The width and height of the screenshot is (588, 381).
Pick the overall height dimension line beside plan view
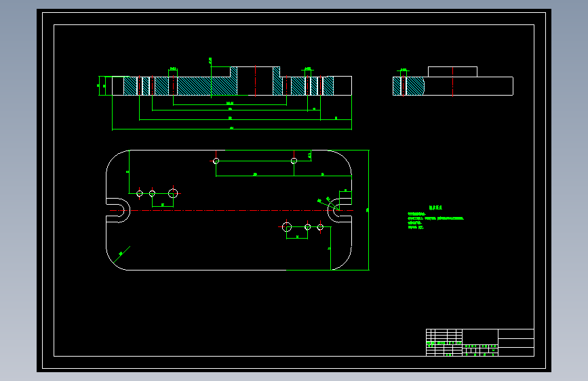[369, 210]
